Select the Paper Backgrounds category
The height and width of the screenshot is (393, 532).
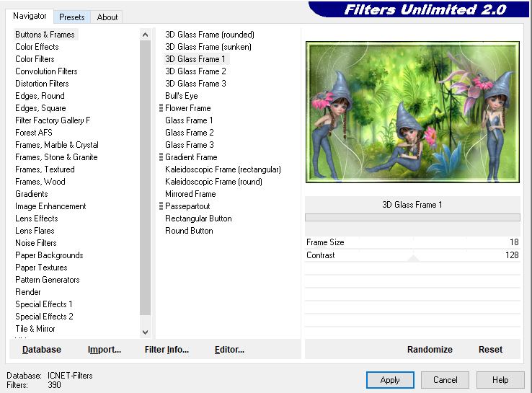tap(49, 255)
